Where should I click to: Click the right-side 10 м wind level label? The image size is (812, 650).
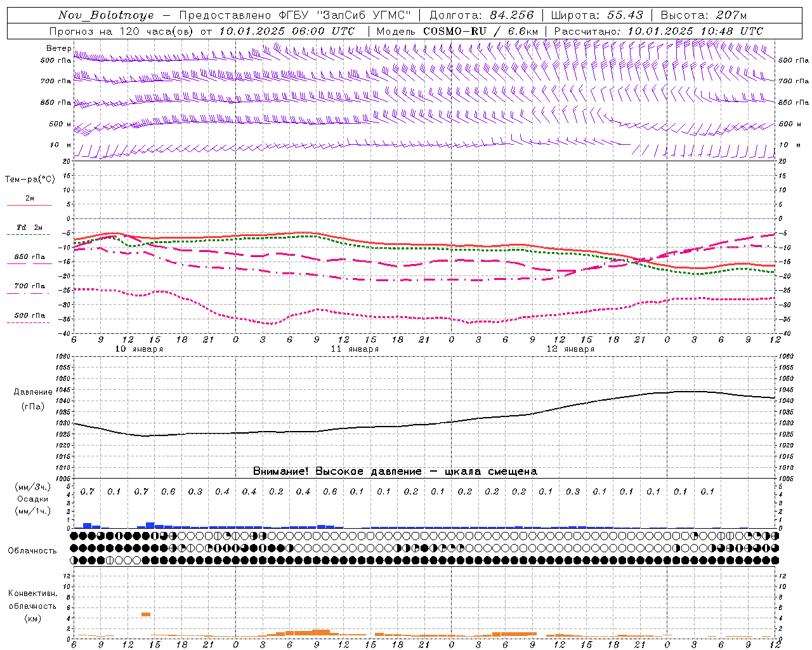pos(789,145)
